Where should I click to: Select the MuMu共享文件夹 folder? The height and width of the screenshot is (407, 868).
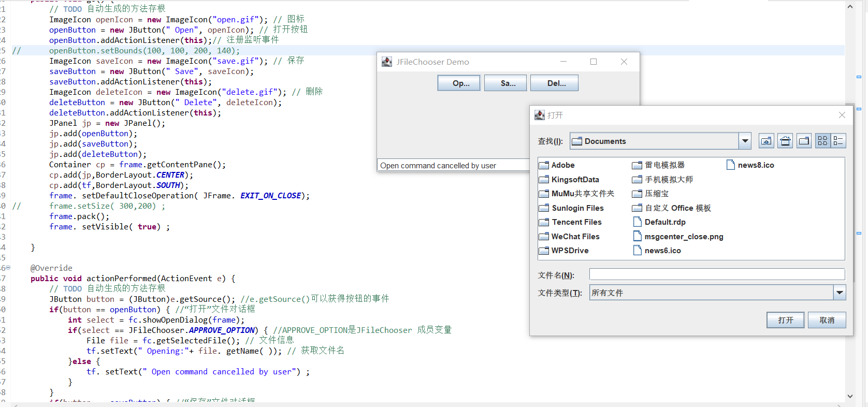(576, 194)
